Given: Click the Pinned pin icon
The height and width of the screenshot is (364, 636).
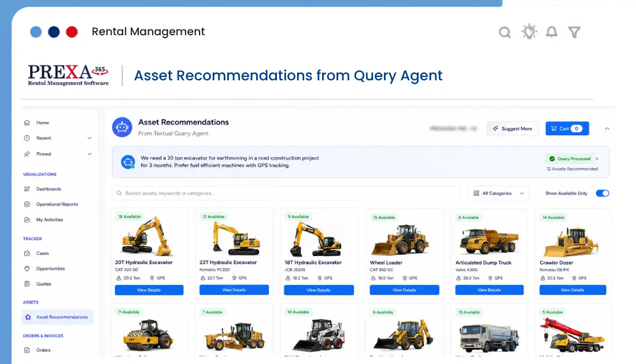Looking at the screenshot, I should point(27,154).
